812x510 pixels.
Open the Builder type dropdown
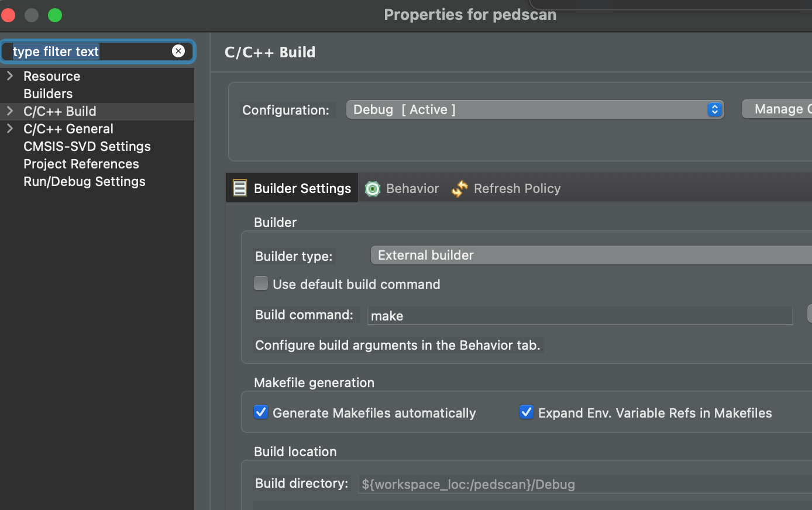coord(591,255)
